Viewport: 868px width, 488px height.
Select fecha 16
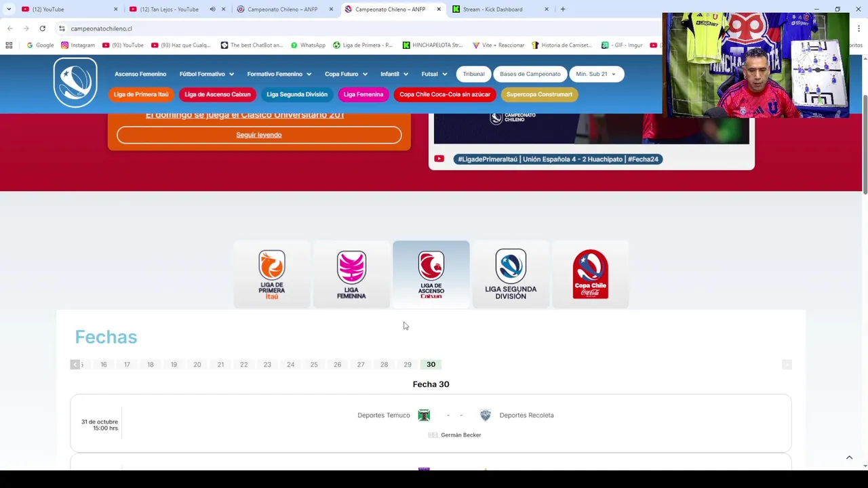point(104,365)
